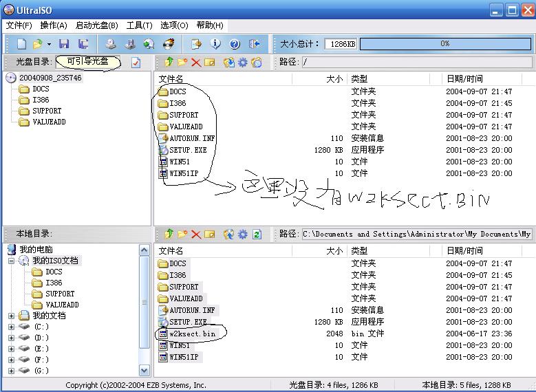Click red X Delete icon in disc pane toolbar
This screenshot has width=536, height=392.
196,62
